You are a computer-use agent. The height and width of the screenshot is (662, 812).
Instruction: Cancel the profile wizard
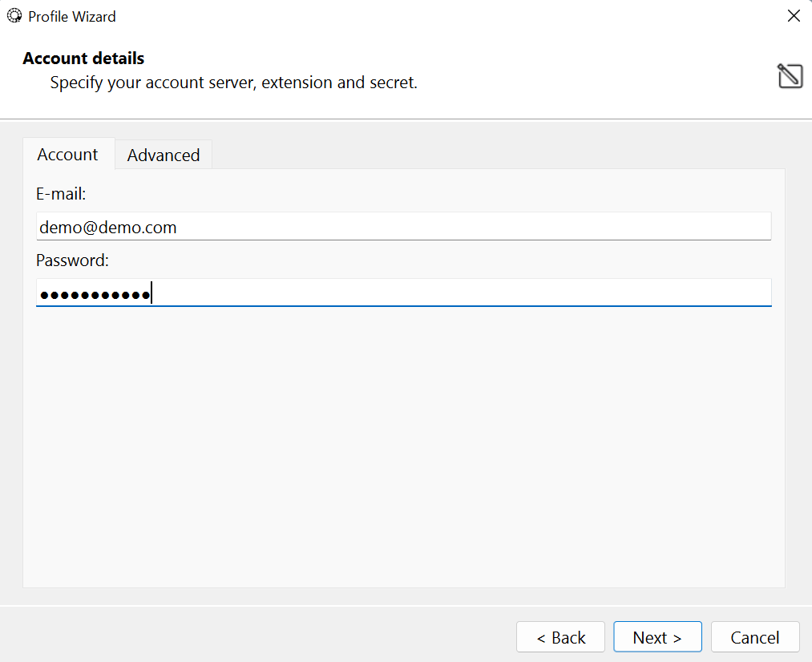[754, 637]
